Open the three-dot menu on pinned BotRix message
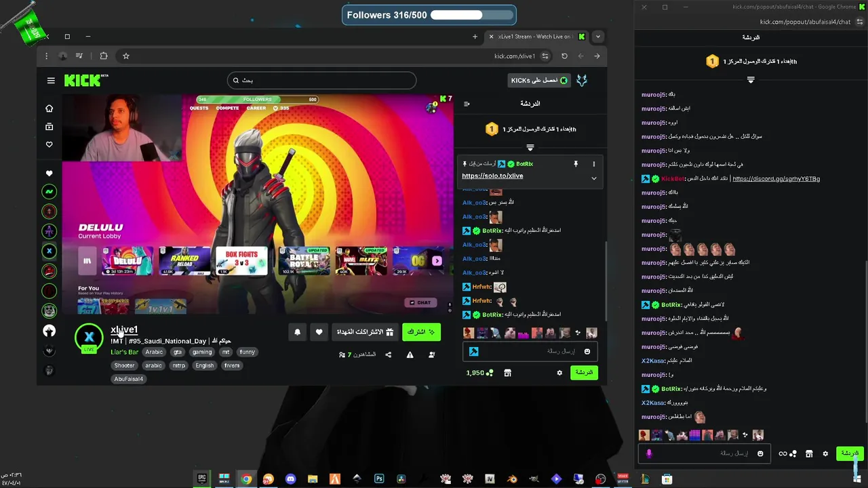This screenshot has height=488, width=868. pyautogui.click(x=593, y=164)
